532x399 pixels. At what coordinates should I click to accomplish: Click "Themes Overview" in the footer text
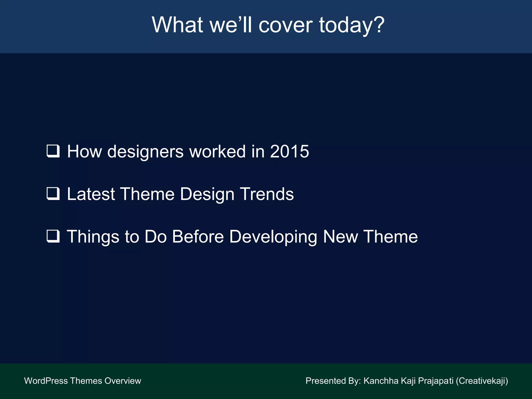[105, 381]
